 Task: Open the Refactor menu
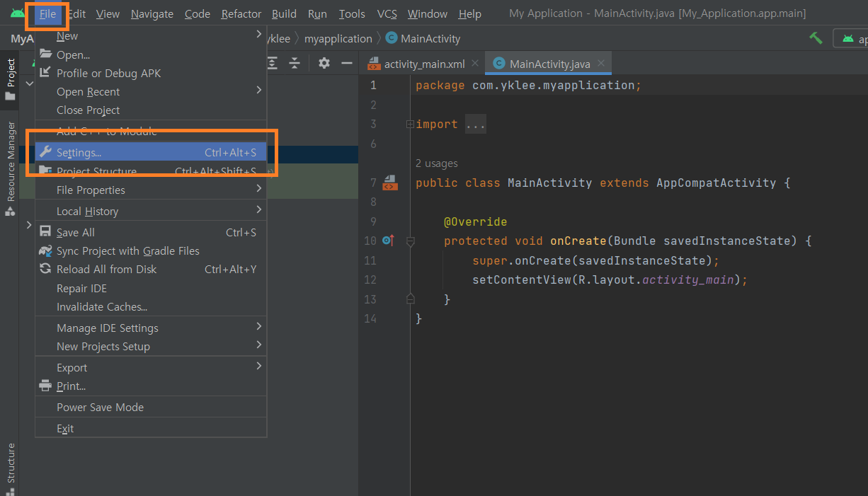[241, 14]
